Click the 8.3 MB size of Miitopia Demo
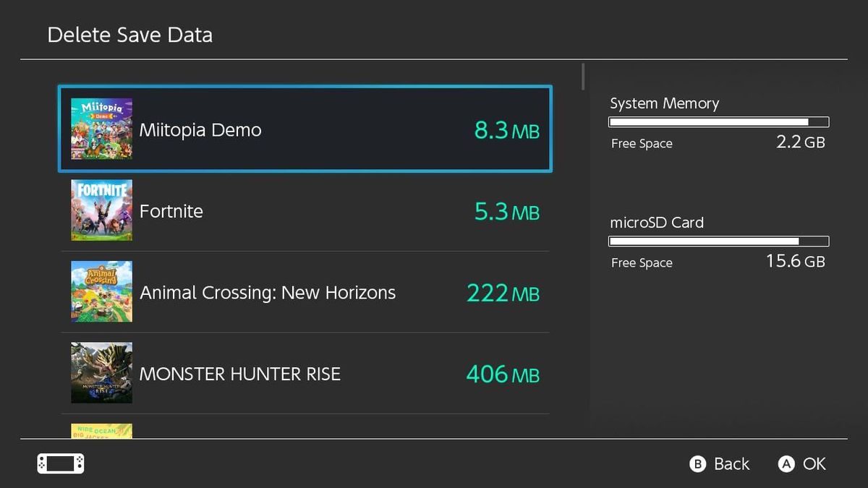The height and width of the screenshot is (488, 868). tap(506, 130)
